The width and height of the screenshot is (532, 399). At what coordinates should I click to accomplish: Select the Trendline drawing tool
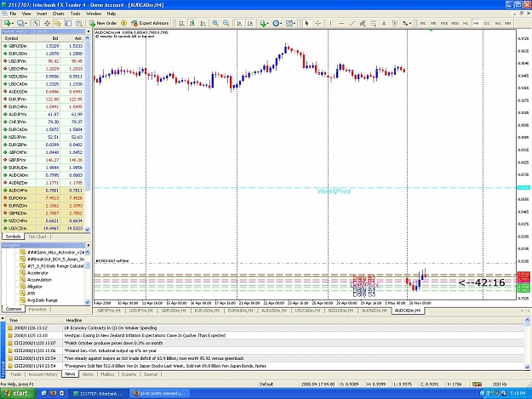tap(352, 23)
